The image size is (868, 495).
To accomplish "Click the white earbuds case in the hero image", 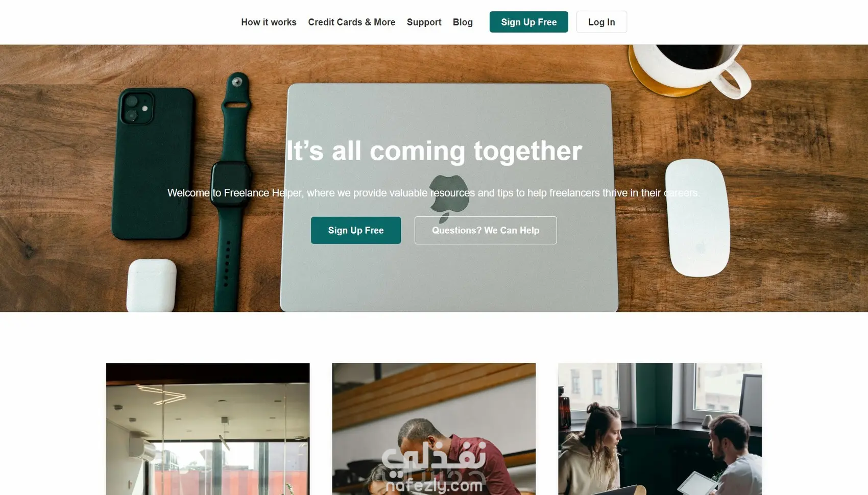I will pos(152,286).
